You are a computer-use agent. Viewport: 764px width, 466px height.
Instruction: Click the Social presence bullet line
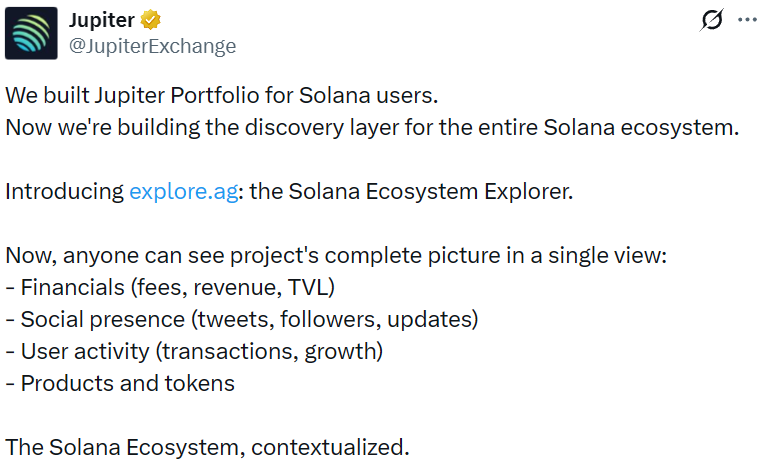[x=242, y=319]
